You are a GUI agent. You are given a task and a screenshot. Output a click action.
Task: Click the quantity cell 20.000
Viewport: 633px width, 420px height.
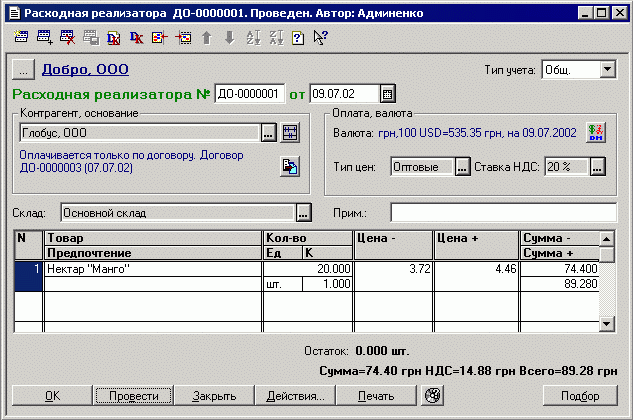[x=308, y=269]
